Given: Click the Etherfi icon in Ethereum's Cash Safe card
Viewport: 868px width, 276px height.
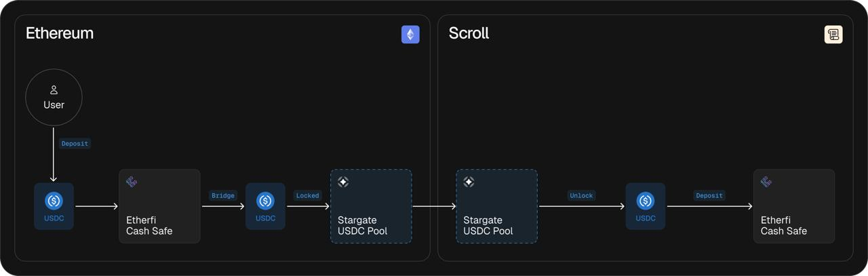Looking at the screenshot, I should pos(132,182).
